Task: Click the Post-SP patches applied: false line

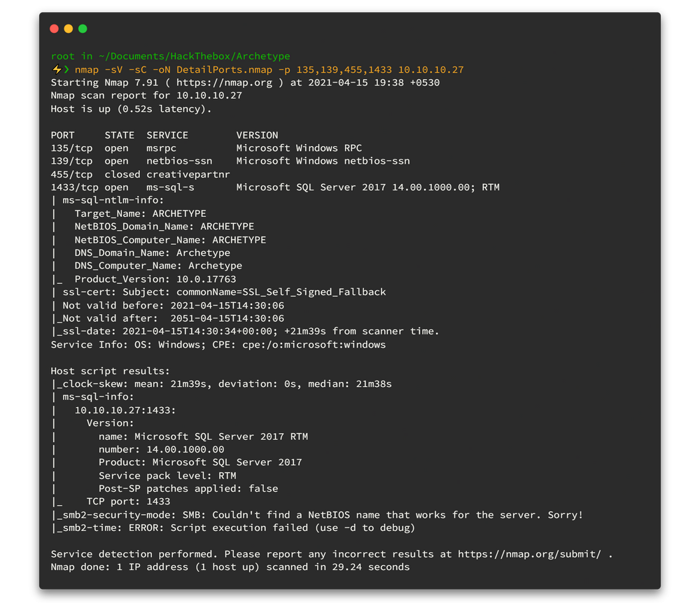Action: [188, 488]
